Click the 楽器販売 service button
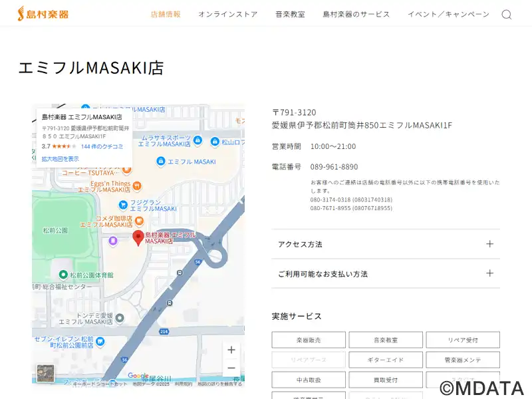This screenshot has height=399, width=532. pos(309,340)
